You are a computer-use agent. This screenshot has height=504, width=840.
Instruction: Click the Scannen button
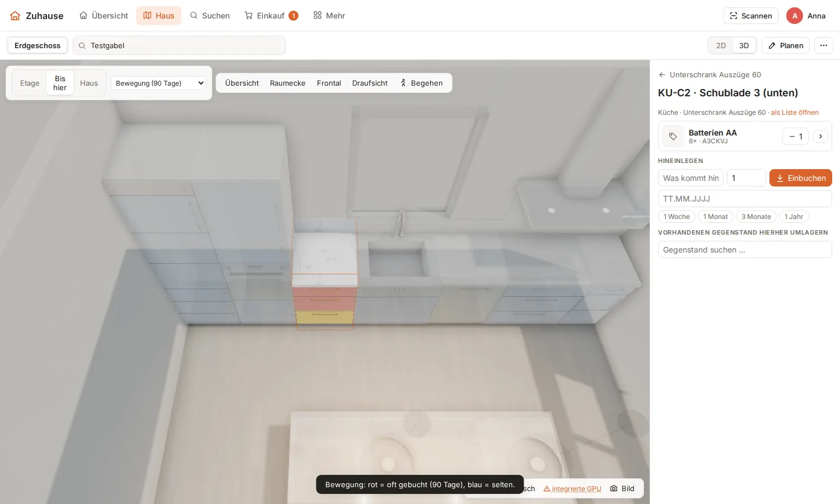750,16
